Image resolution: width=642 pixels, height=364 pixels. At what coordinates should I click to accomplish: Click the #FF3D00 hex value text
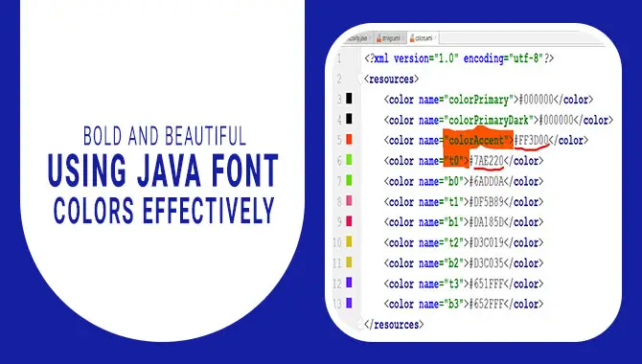(x=532, y=141)
